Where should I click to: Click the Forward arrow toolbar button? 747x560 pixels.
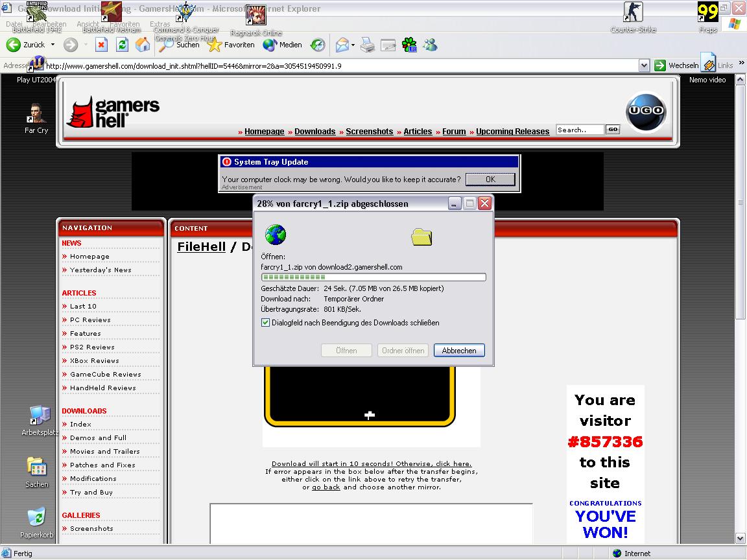coord(71,45)
